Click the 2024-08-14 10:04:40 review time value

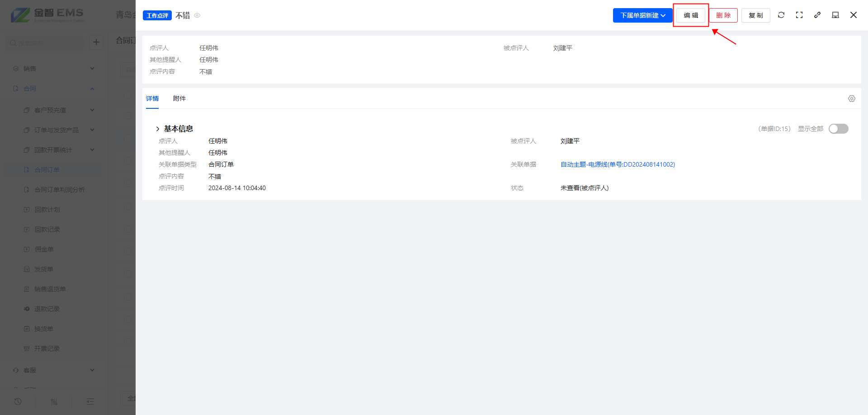(237, 188)
